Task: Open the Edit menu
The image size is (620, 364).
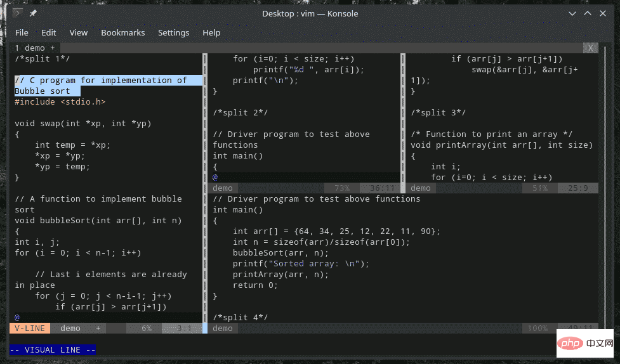Action: [49, 32]
